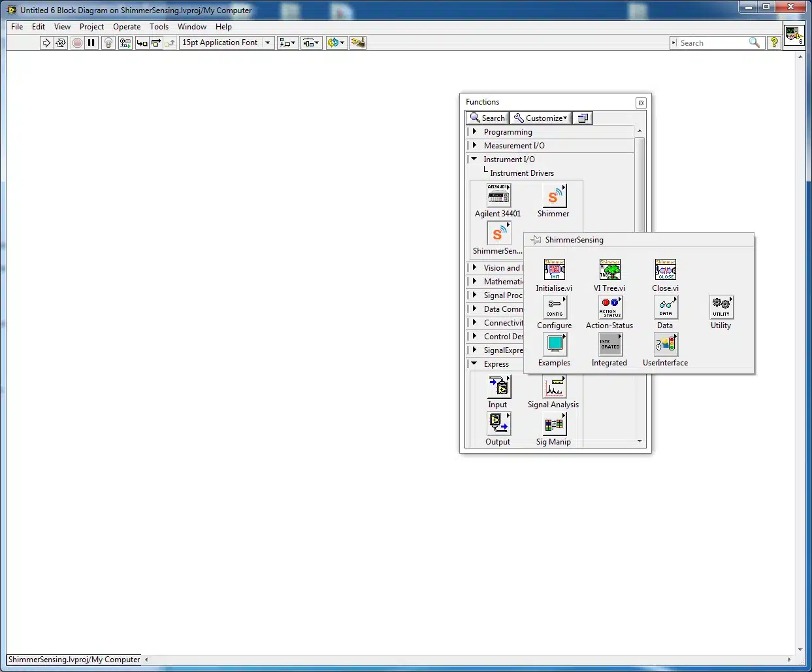The height and width of the screenshot is (672, 812).
Task: Toggle Highlight Execution lightbulb
Action: 108,42
